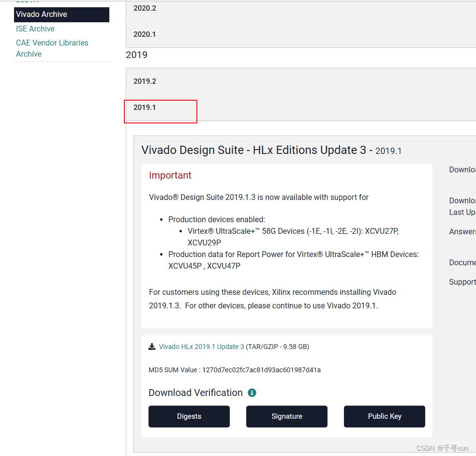Click the 'XCVU45P , XCVU47P' device text

(x=204, y=266)
